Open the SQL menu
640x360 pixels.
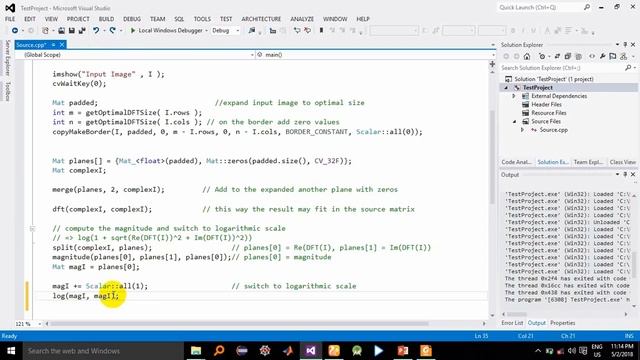(179, 19)
